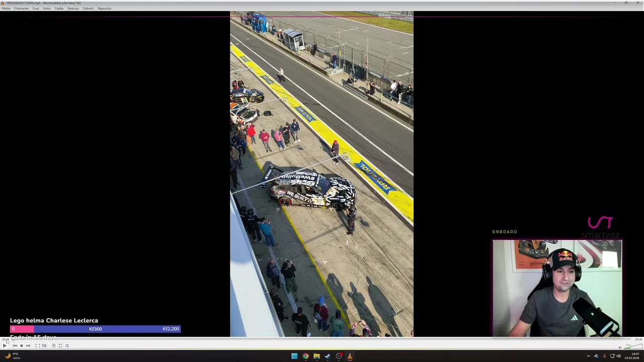
Task: Open the Nástroje menu
Action: point(73,9)
